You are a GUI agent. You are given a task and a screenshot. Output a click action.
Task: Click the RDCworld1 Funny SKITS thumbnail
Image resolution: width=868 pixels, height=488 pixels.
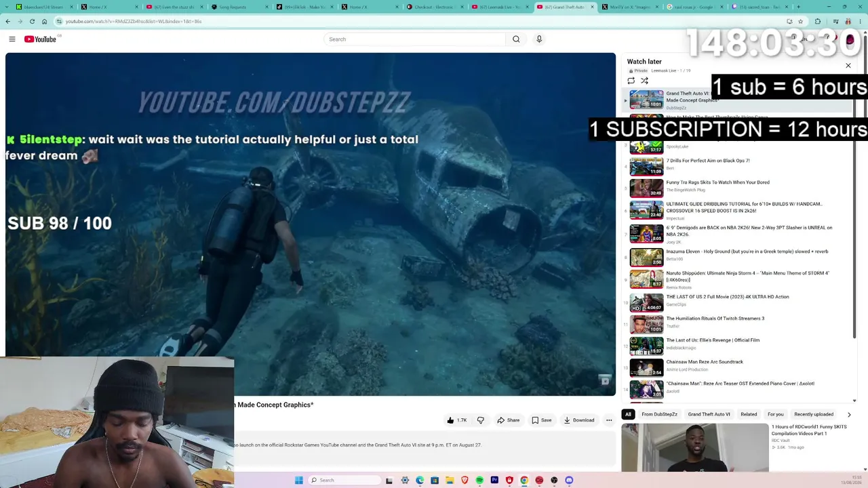pyautogui.click(x=695, y=447)
